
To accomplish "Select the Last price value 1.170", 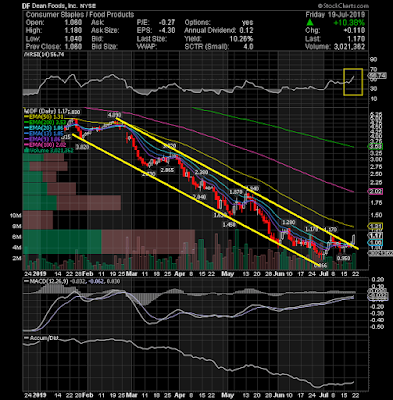I will [356, 38].
